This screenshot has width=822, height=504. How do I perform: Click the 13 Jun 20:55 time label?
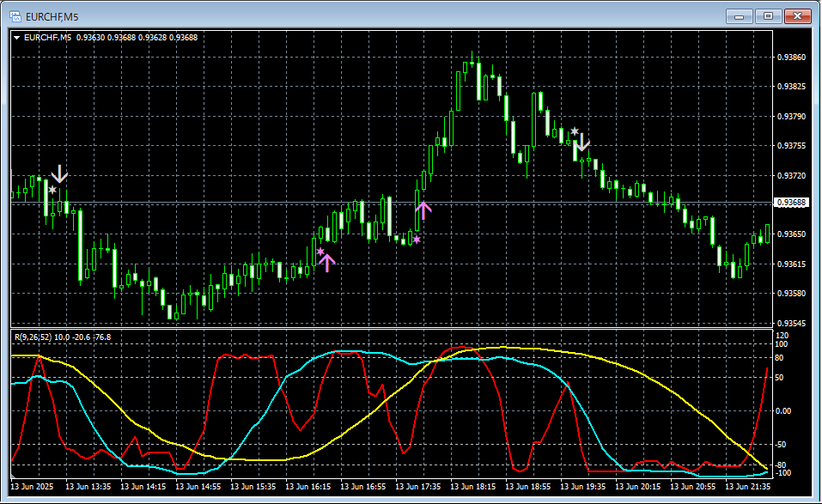(x=693, y=487)
